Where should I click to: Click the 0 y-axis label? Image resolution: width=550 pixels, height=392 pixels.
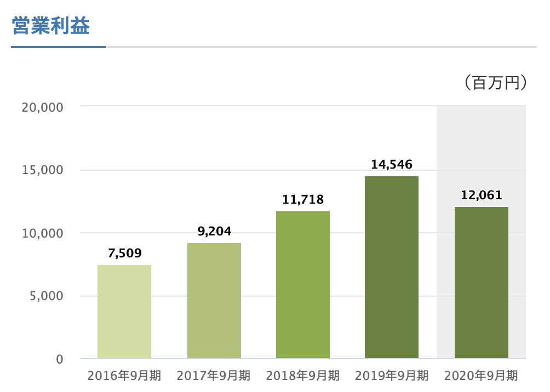pos(60,359)
